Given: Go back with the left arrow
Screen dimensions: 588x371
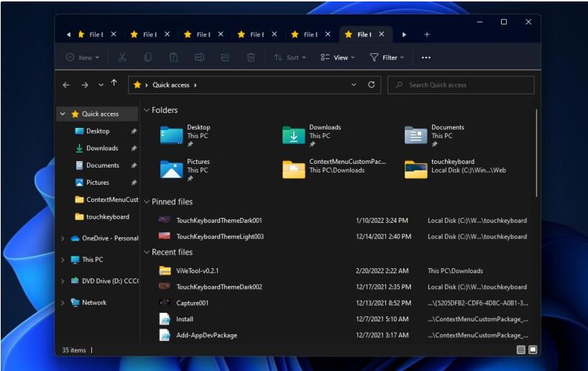Looking at the screenshot, I should 66,85.
